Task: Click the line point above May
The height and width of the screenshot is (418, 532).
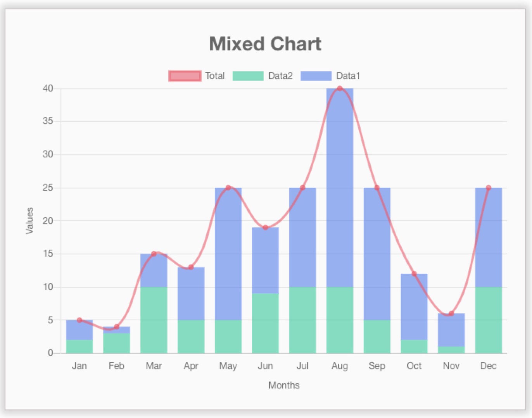Action: 228,187
